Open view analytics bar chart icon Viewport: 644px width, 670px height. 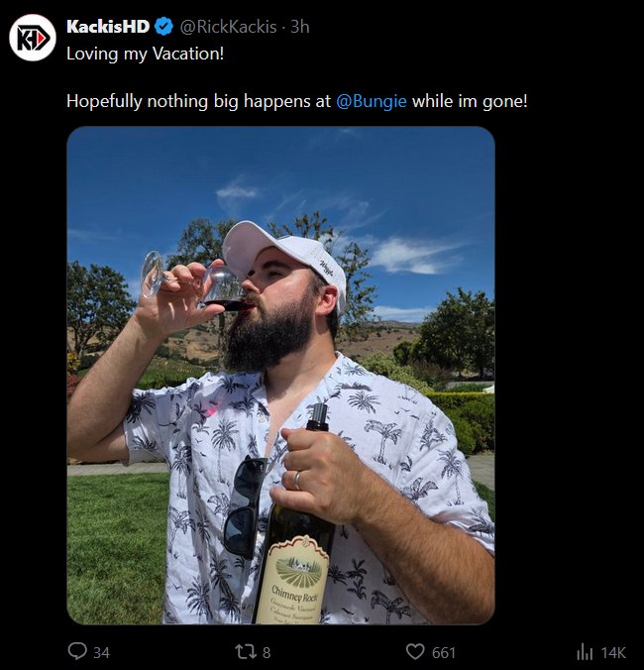pyautogui.click(x=585, y=651)
